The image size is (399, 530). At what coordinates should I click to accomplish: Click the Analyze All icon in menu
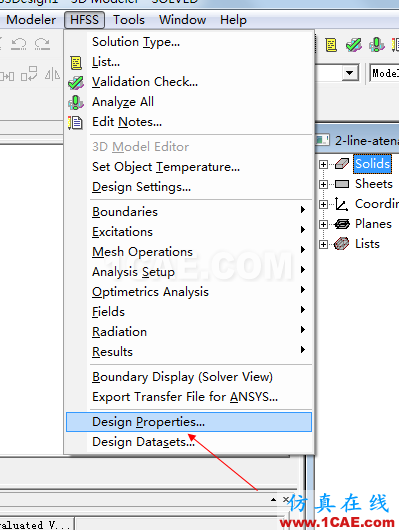(x=76, y=102)
